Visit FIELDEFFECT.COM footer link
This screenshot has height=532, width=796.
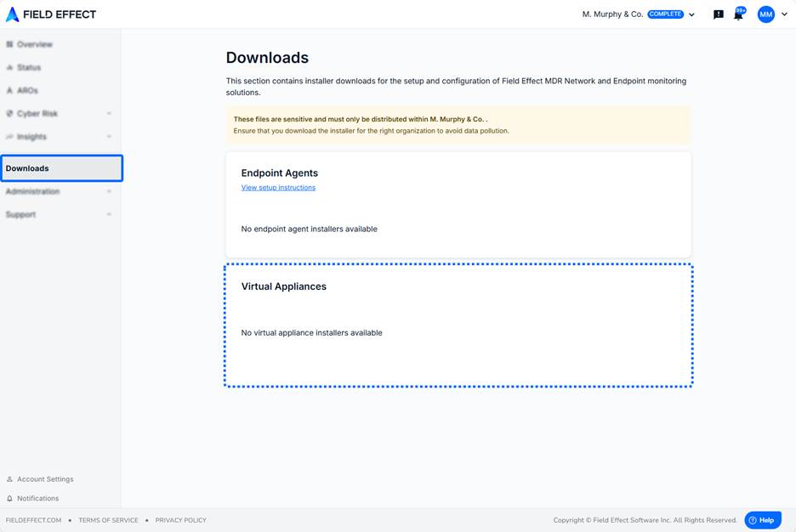(x=33, y=520)
